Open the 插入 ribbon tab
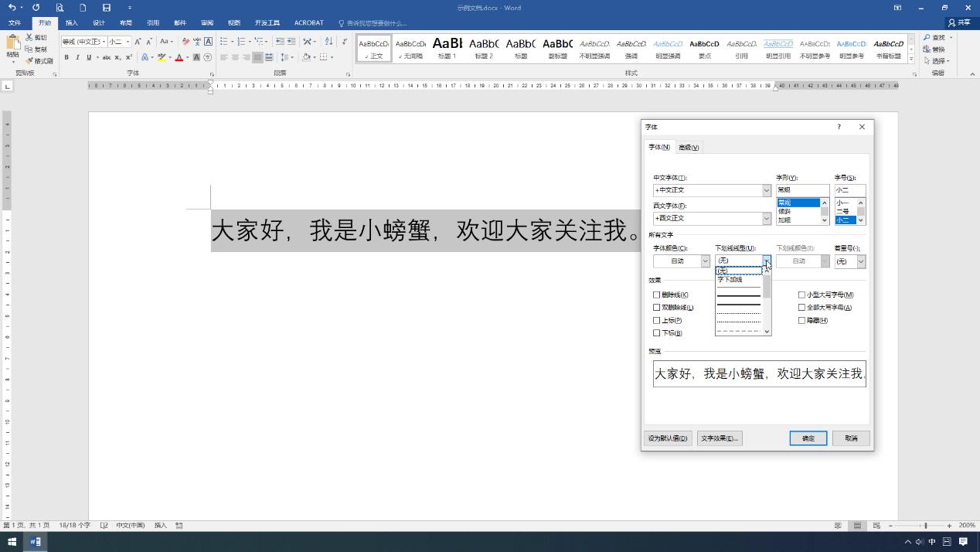This screenshot has width=980, height=552. coord(71,22)
